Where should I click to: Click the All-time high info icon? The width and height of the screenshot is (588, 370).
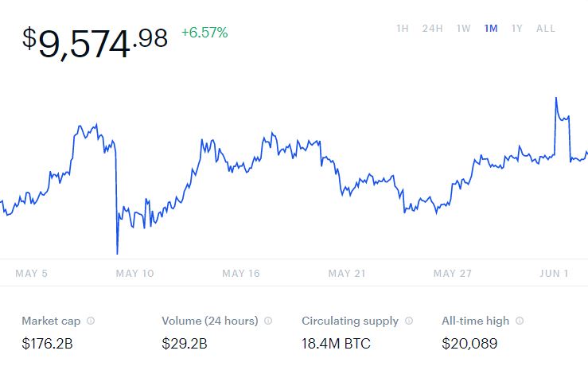click(x=520, y=321)
